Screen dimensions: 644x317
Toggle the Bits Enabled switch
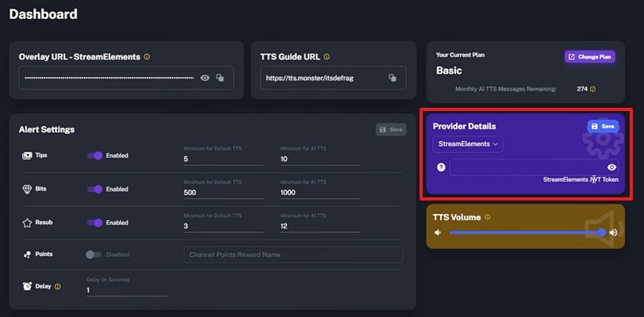coord(95,189)
